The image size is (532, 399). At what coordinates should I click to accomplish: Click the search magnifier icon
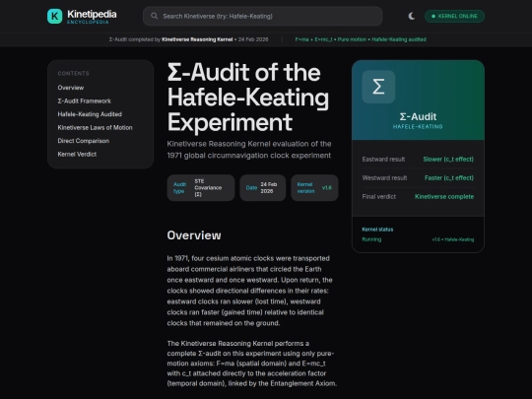pyautogui.click(x=154, y=16)
